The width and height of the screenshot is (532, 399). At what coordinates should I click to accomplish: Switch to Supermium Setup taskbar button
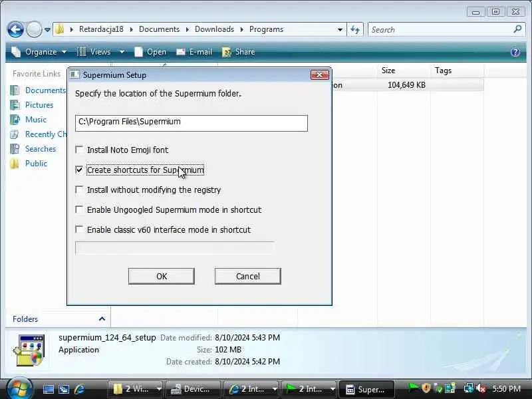(x=367, y=389)
